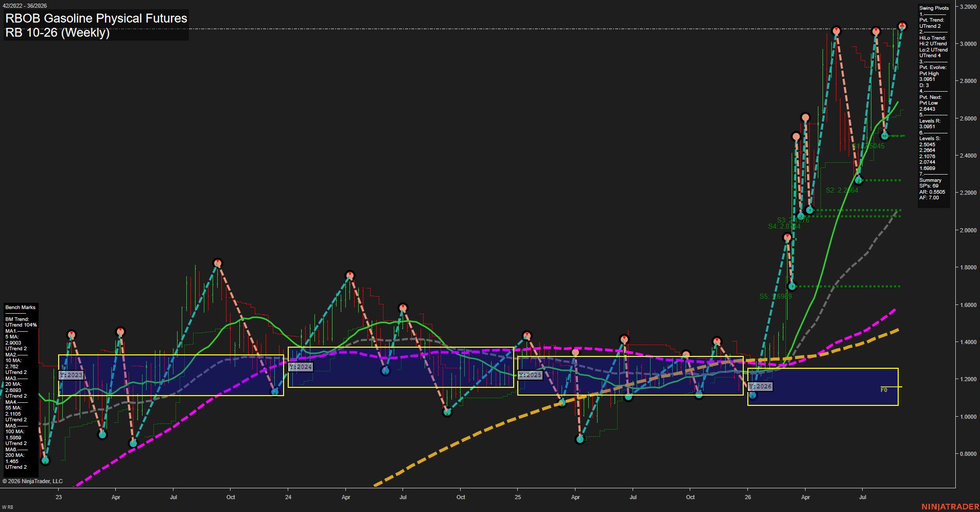Click the AF: 7.00 summary value

click(929, 198)
